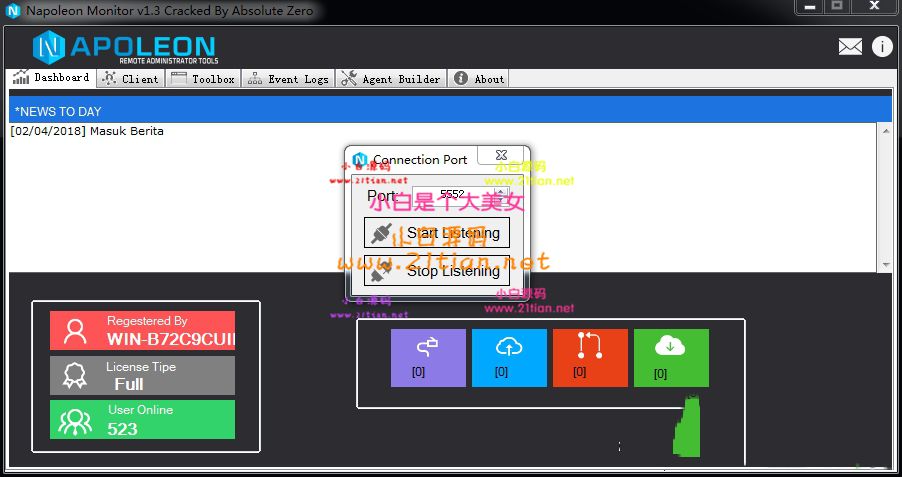
Task: Click the purple redirect arrow tile
Action: click(428, 357)
